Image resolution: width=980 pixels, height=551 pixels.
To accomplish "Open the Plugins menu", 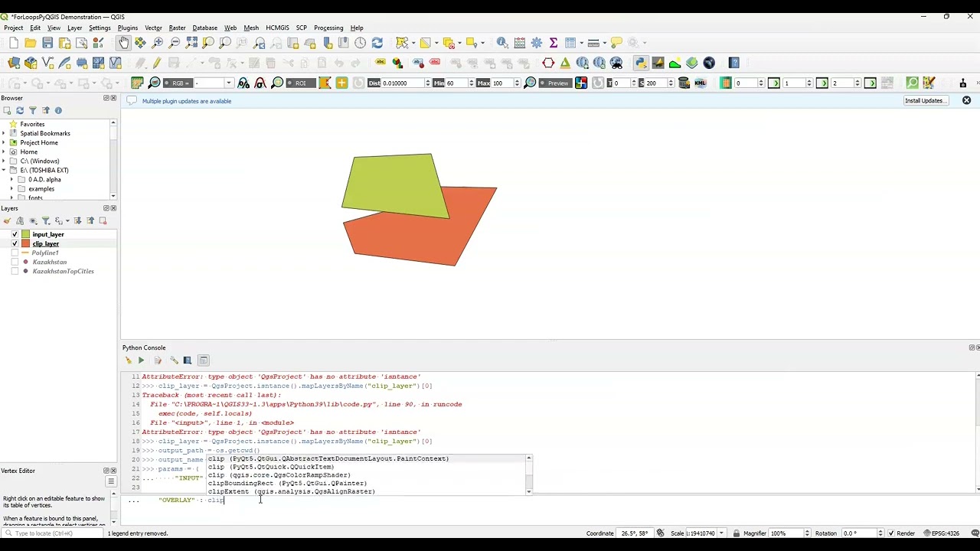I will [128, 28].
